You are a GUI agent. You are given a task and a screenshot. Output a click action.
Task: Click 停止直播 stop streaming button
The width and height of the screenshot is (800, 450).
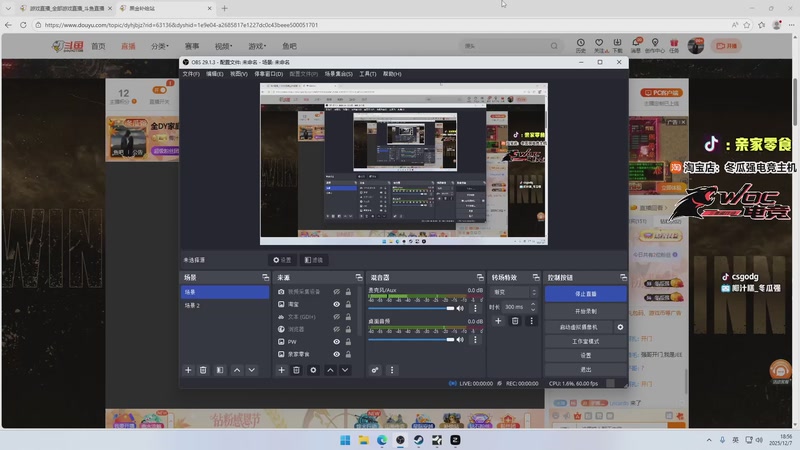pyautogui.click(x=585, y=294)
